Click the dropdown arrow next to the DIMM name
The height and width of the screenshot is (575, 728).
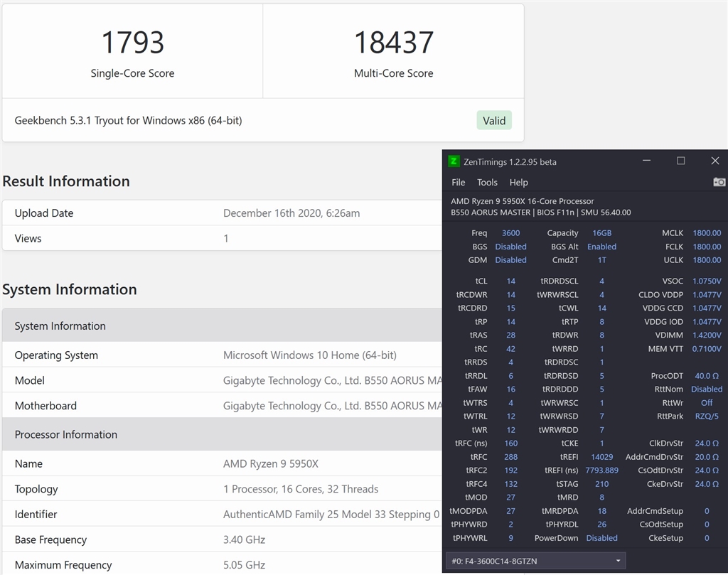[x=618, y=560]
